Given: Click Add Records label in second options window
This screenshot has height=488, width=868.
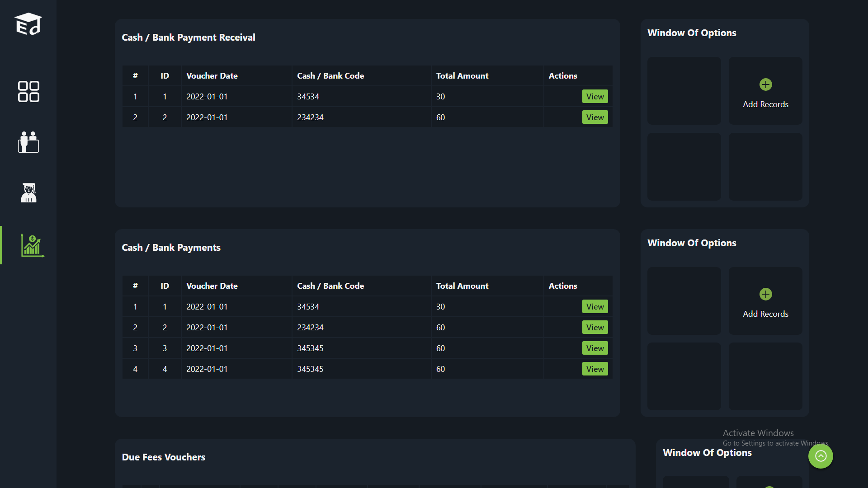Looking at the screenshot, I should point(765,314).
